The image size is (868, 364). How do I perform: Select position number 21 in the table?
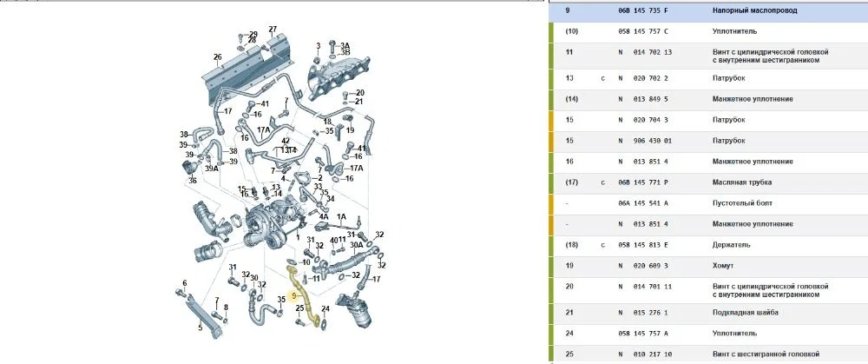tap(569, 313)
